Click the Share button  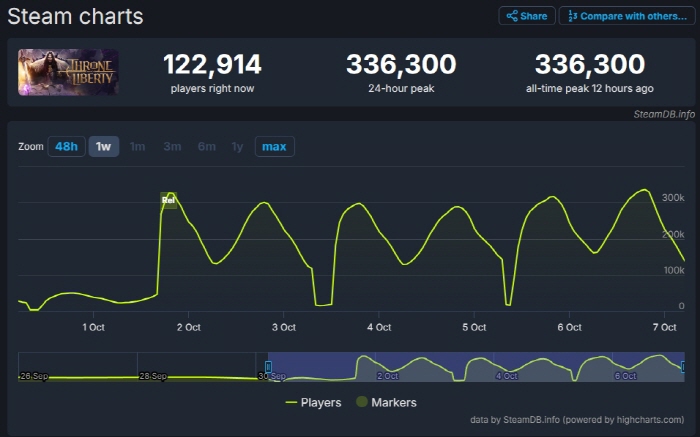pos(527,16)
